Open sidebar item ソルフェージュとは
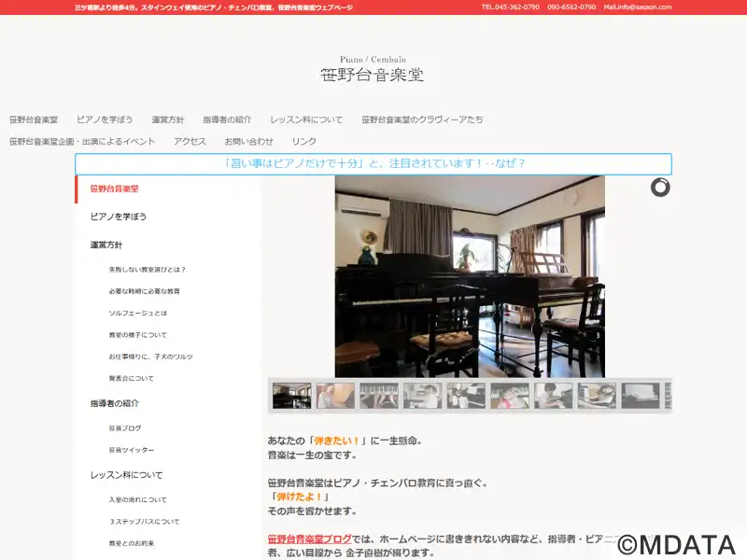This screenshot has height=560, width=747. pos(137,313)
